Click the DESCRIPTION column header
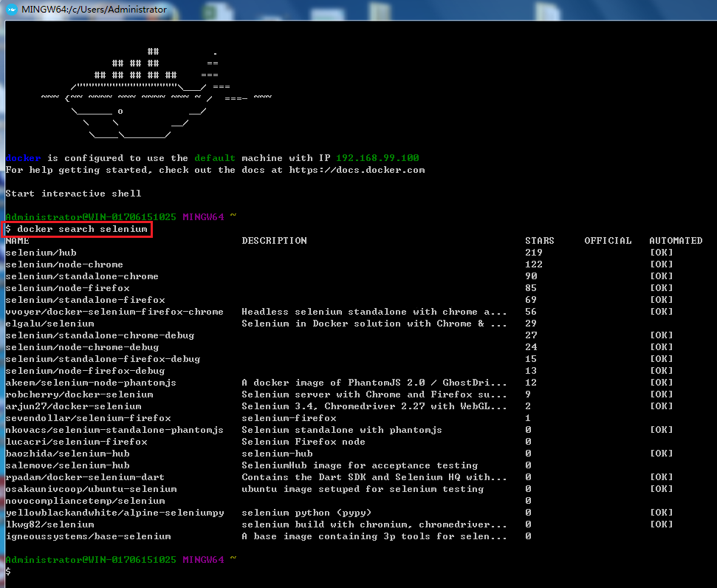Image resolution: width=717 pixels, height=588 pixels. point(274,241)
